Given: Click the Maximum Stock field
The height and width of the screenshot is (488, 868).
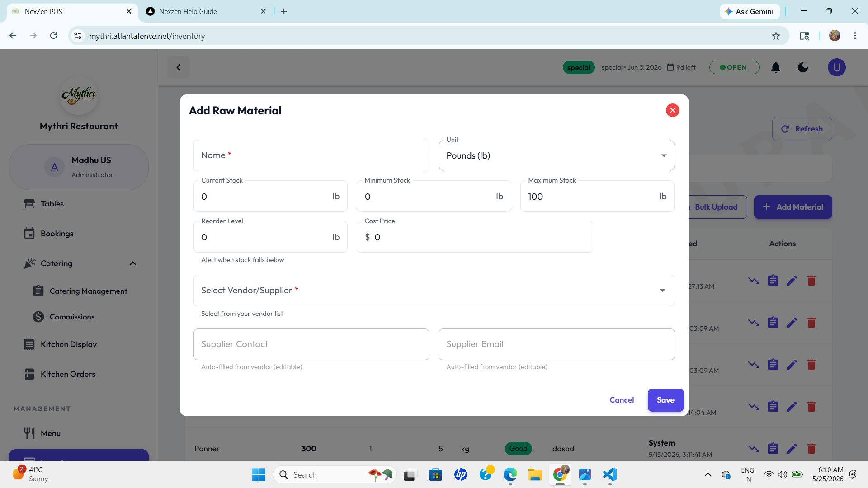Looking at the screenshot, I should click(x=597, y=196).
